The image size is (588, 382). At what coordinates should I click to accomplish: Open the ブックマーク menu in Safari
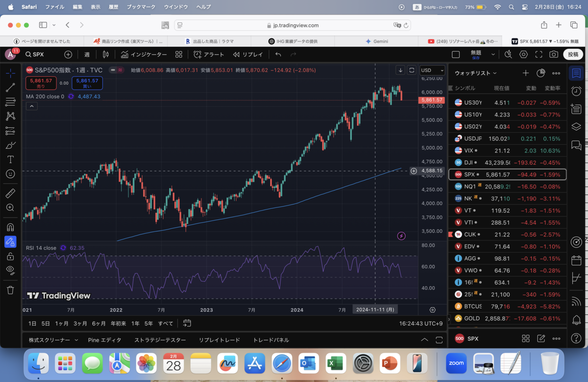point(141,7)
